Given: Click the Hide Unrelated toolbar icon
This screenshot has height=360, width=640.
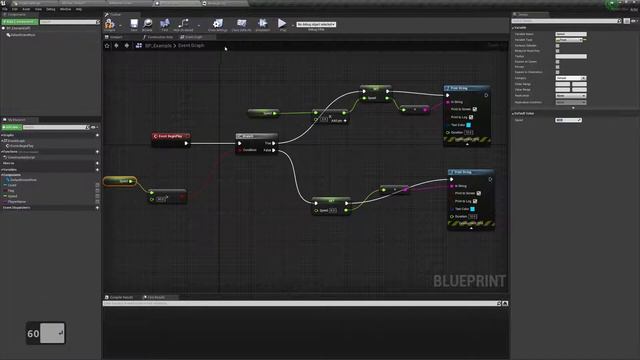Looking at the screenshot, I should pos(183,24).
